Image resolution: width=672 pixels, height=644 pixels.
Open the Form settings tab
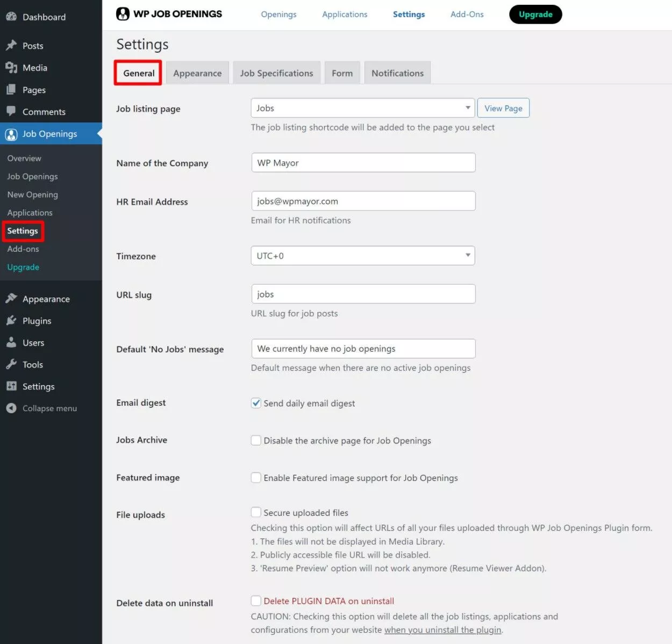[x=342, y=73]
